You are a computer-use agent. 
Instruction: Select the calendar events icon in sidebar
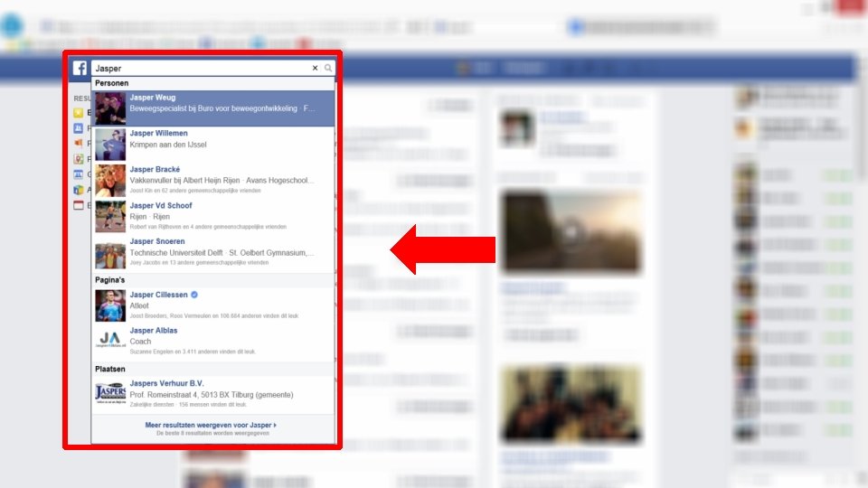79,205
